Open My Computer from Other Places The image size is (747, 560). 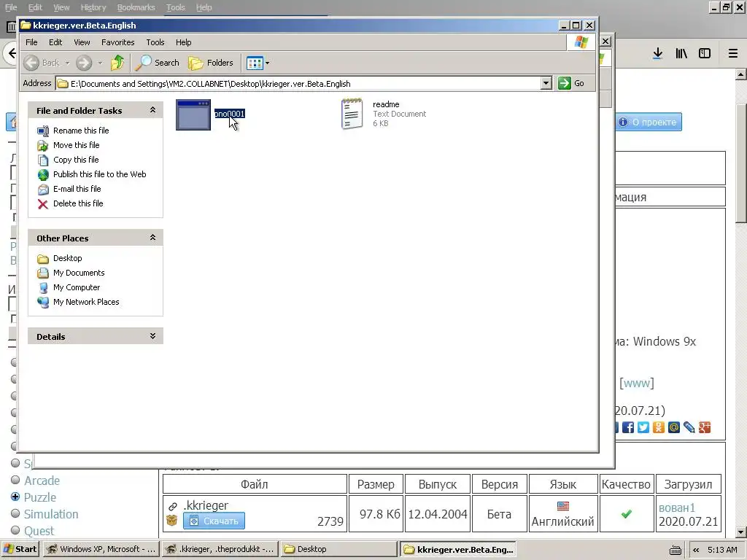(x=76, y=287)
